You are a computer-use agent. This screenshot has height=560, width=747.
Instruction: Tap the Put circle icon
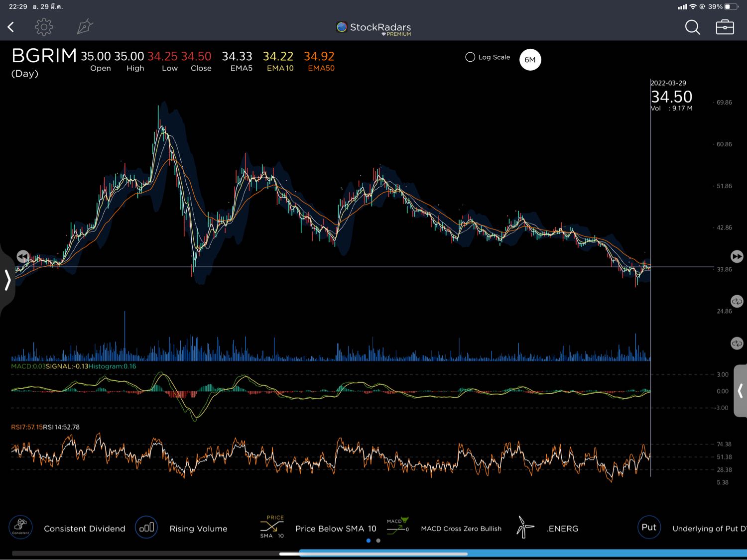[x=649, y=527]
